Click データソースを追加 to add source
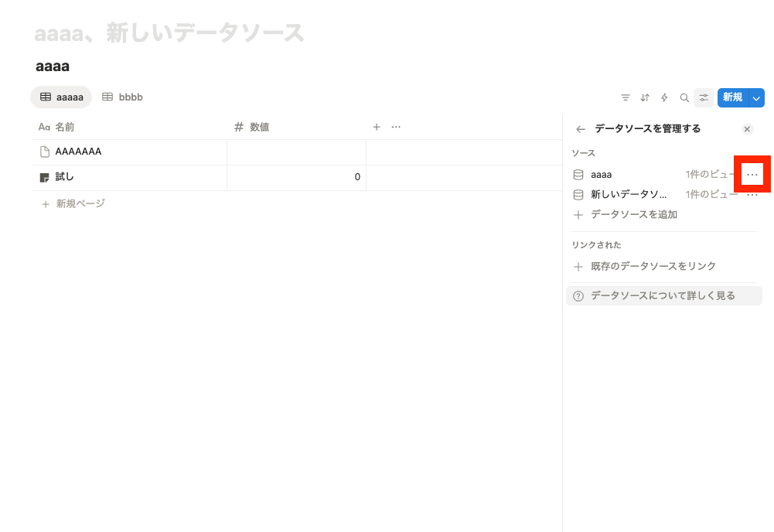774x532 pixels. point(633,214)
